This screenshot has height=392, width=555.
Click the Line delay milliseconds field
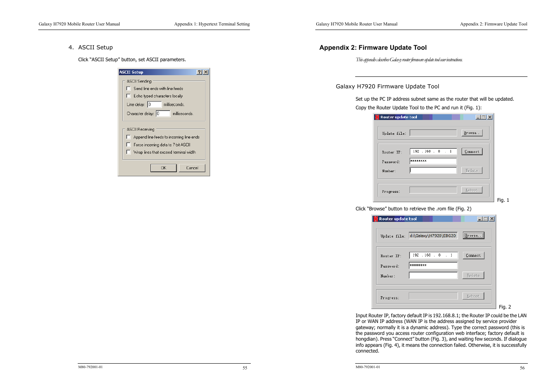tap(155, 104)
